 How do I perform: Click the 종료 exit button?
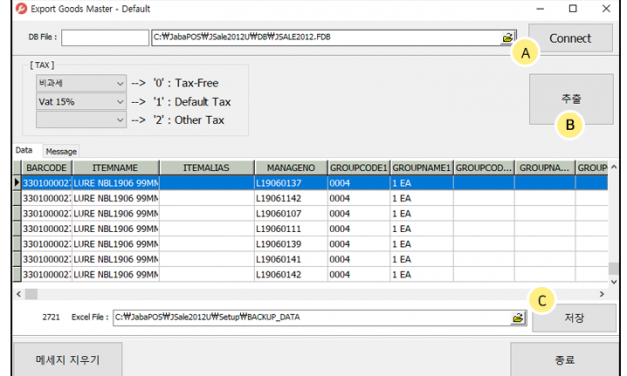(x=565, y=360)
